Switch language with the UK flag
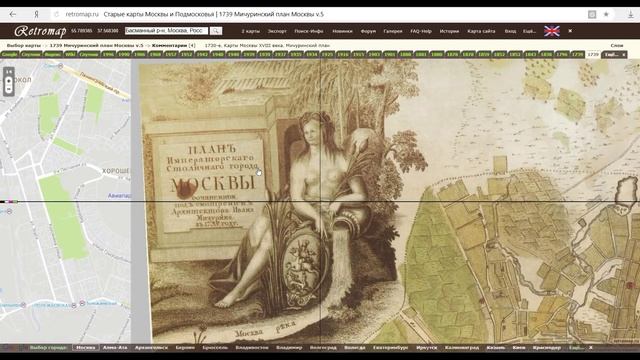 [x=551, y=31]
